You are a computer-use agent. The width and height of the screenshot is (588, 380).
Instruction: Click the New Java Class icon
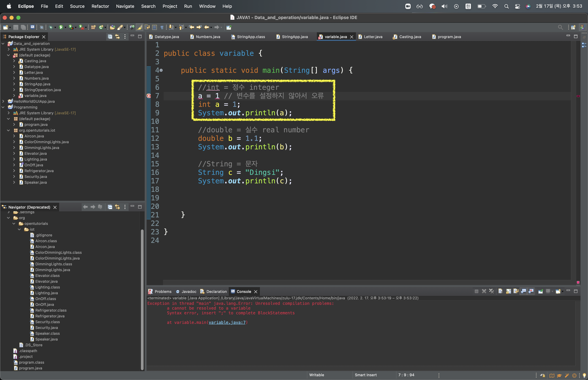101,27
